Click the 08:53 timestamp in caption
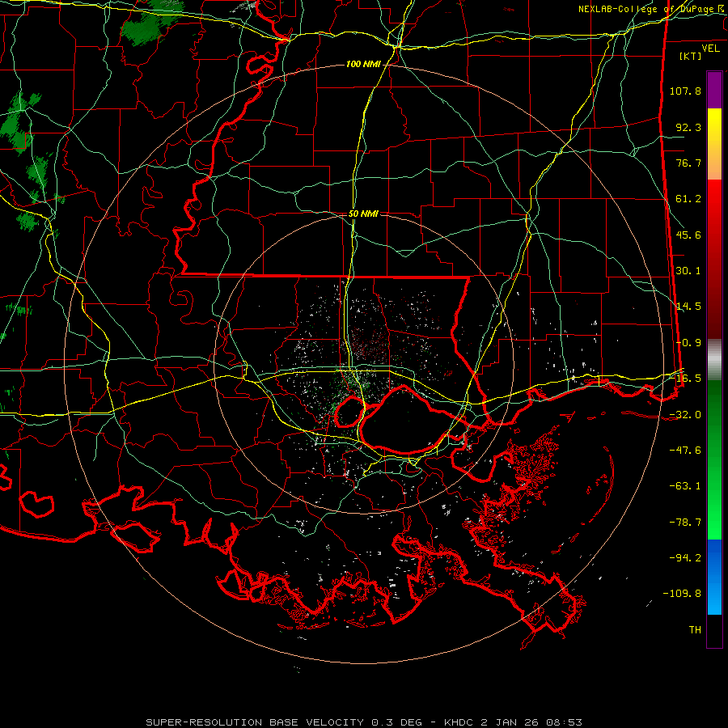Screen dimensions: 728x728 [x=565, y=722]
